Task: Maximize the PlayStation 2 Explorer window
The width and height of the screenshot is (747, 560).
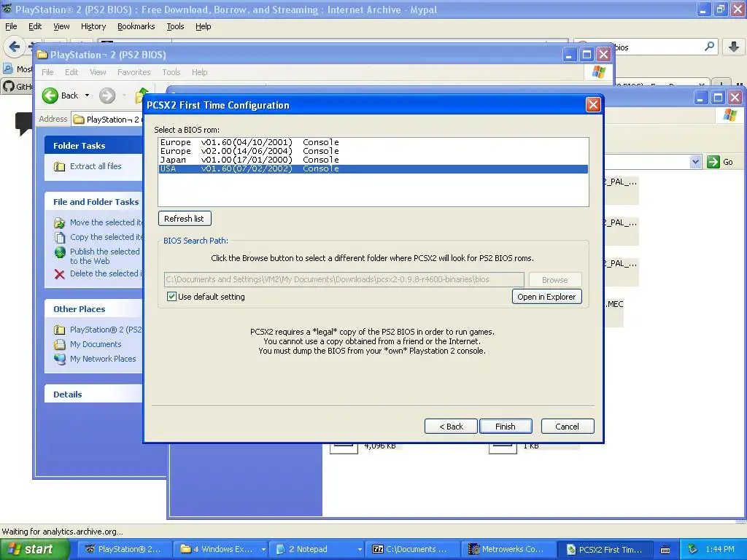Action: coord(587,55)
